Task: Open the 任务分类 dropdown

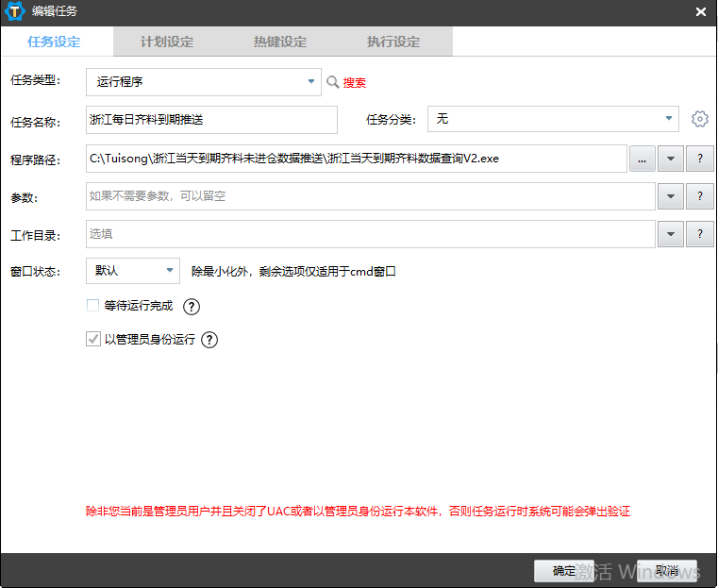Action: [669, 119]
